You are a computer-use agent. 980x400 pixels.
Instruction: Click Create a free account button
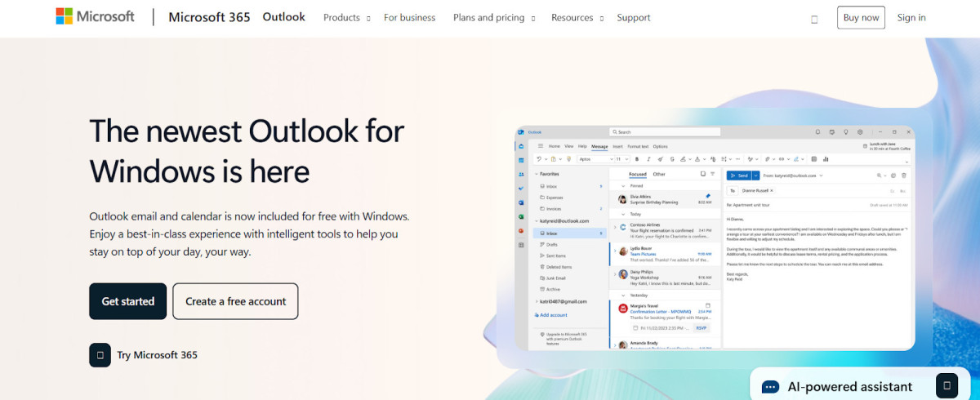(x=235, y=301)
